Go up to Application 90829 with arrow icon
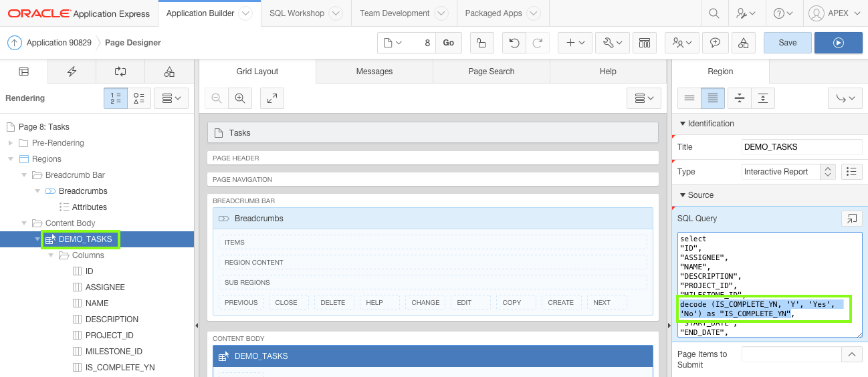 coord(14,43)
